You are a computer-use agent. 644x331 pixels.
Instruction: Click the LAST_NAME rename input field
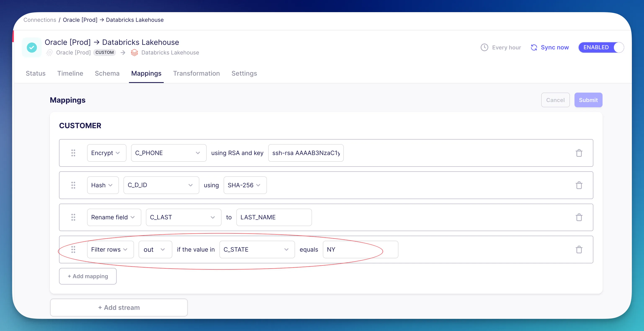coord(274,217)
